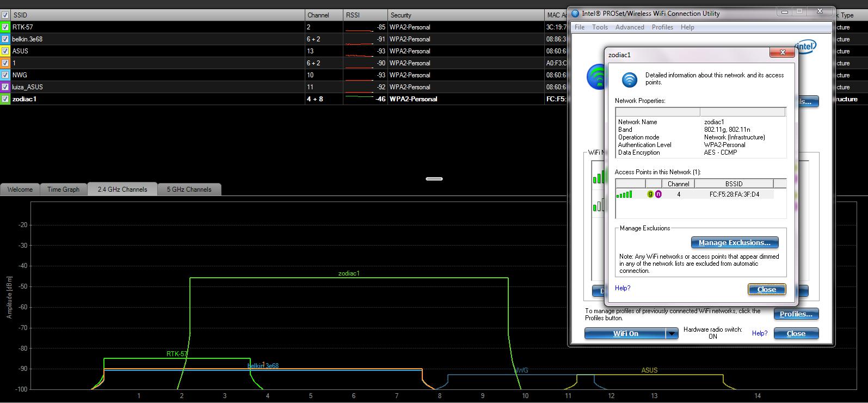Image resolution: width=868 pixels, height=403 pixels.
Task: Click the blue WiFi icon in zodiac1 dialog
Action: tap(630, 80)
